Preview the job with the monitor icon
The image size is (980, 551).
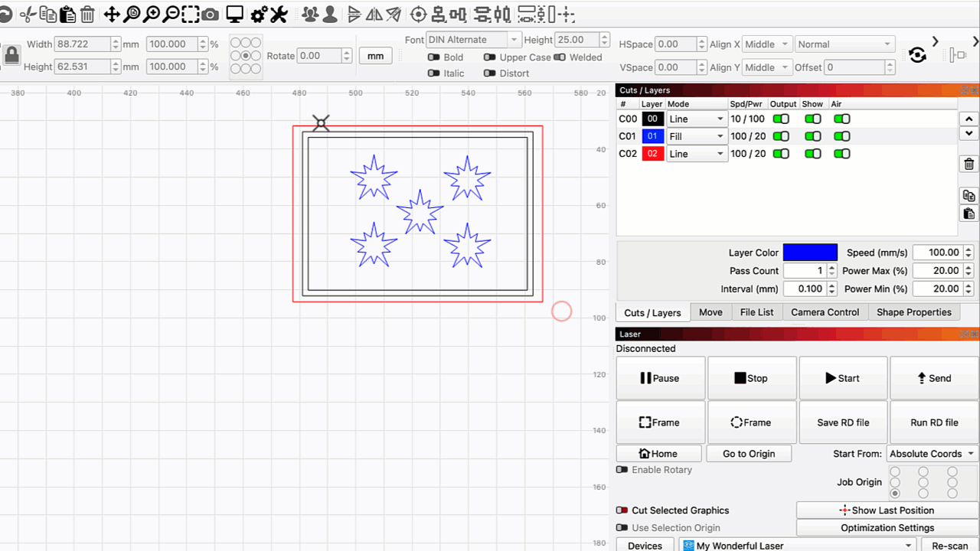234,14
